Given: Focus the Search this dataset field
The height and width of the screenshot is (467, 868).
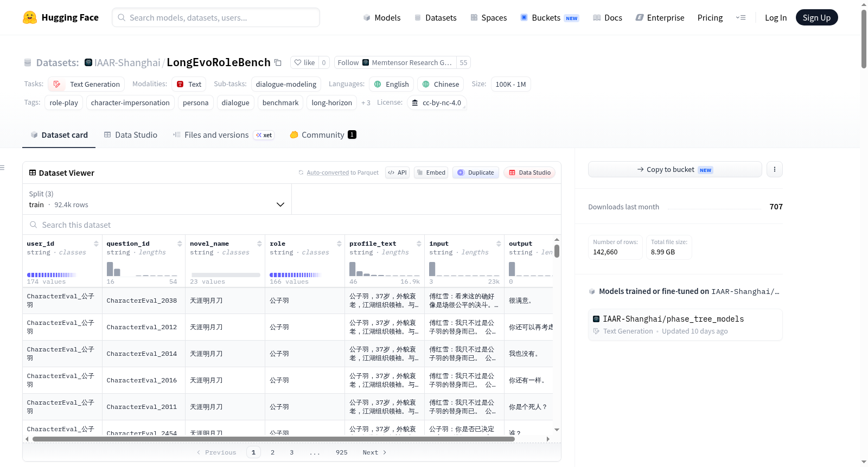Looking at the screenshot, I should pos(292,225).
